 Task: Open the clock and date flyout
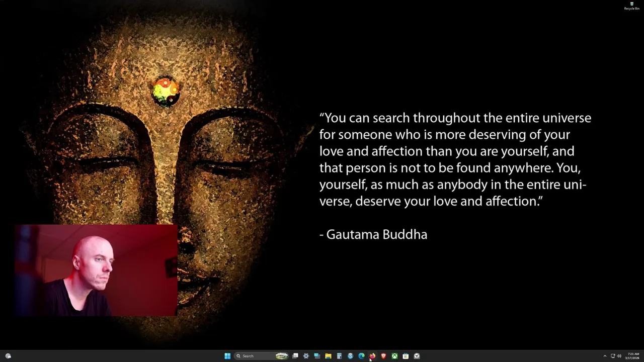[x=633, y=356]
